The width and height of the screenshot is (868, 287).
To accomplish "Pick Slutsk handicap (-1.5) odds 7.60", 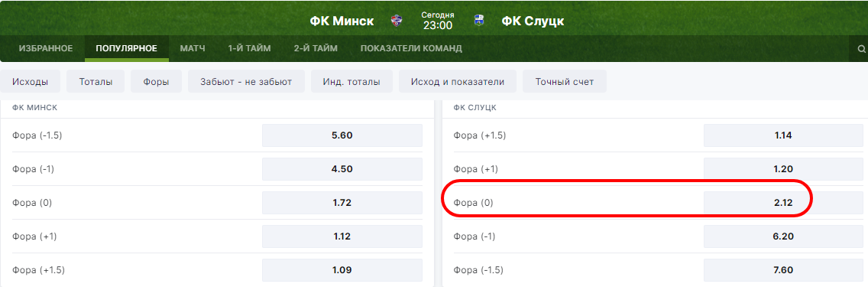I will coord(783,270).
